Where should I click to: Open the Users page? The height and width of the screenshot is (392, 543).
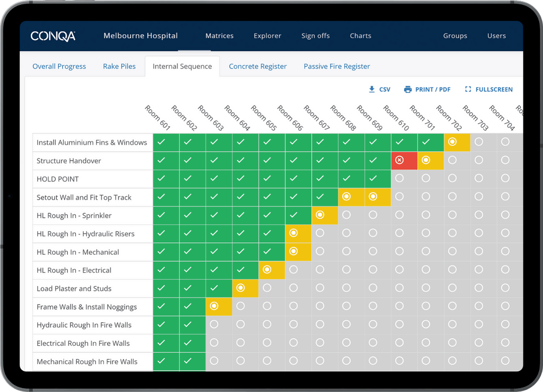(x=496, y=36)
